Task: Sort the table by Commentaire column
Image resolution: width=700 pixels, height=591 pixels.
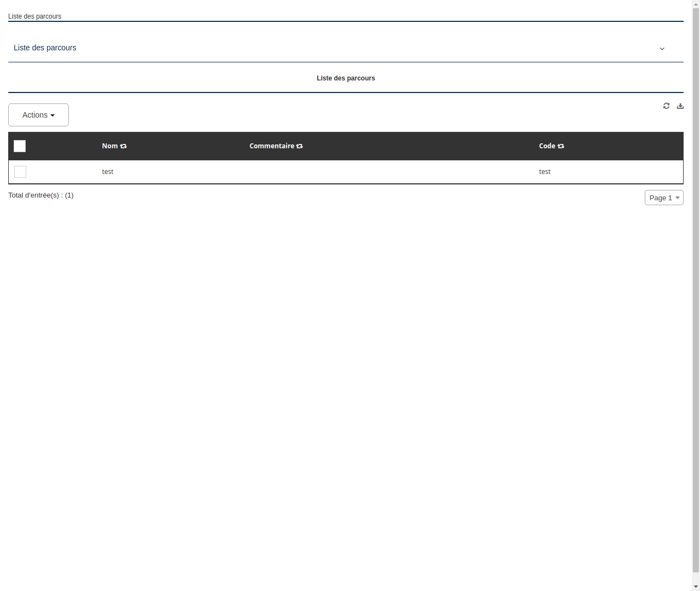Action: (299, 146)
